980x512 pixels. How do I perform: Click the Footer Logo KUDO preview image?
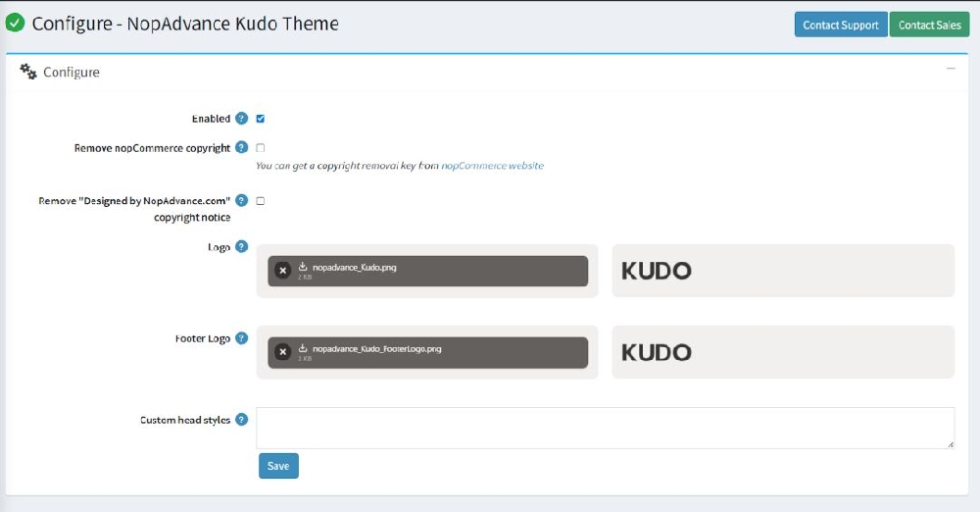[x=657, y=352]
